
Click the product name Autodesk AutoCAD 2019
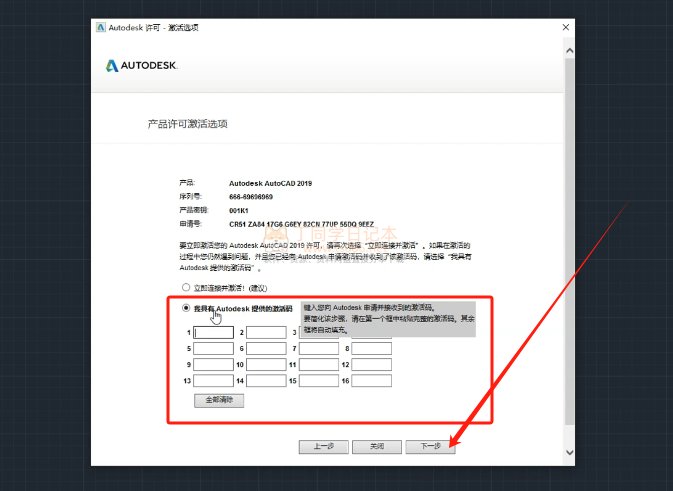pyautogui.click(x=270, y=183)
